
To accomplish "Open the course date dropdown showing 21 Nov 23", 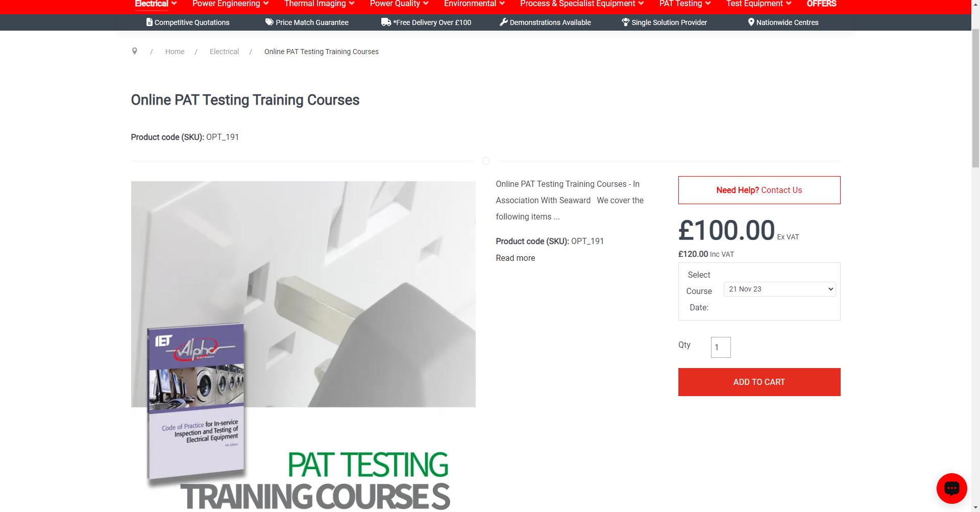I will click(x=779, y=289).
